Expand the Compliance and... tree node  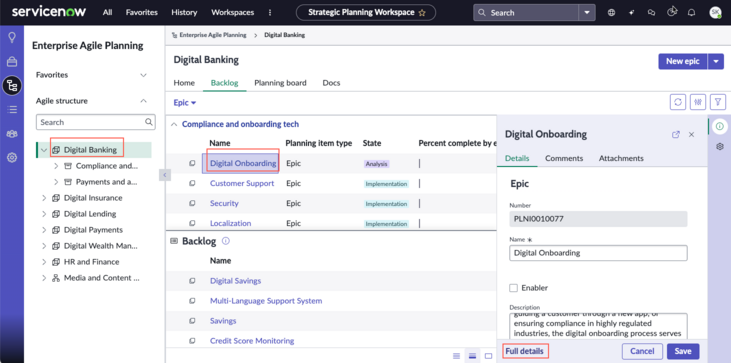tap(56, 166)
